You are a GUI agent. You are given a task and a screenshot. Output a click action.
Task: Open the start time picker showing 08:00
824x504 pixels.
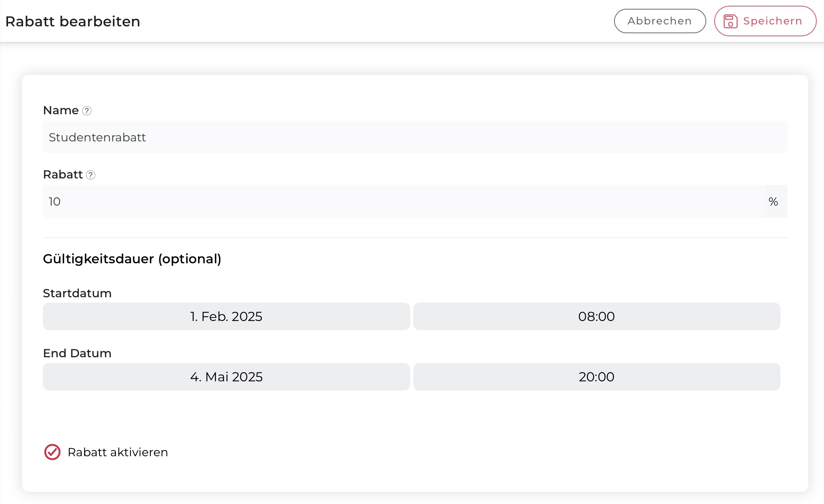[596, 316]
